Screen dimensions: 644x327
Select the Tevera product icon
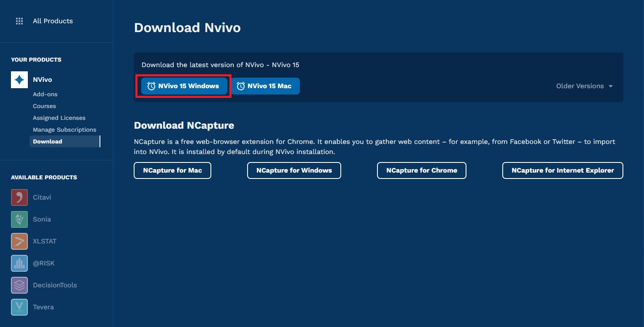click(x=19, y=307)
